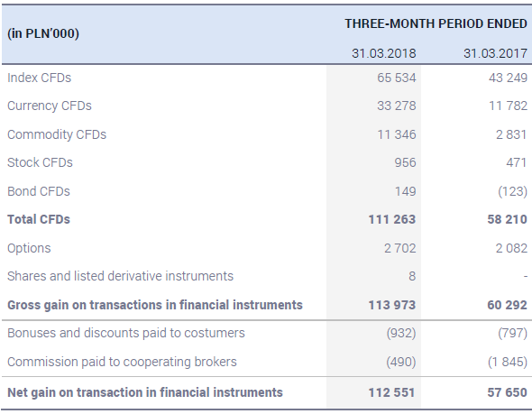The height and width of the screenshot is (414, 532).
Task: Click the Options row label
Action: 29,248
